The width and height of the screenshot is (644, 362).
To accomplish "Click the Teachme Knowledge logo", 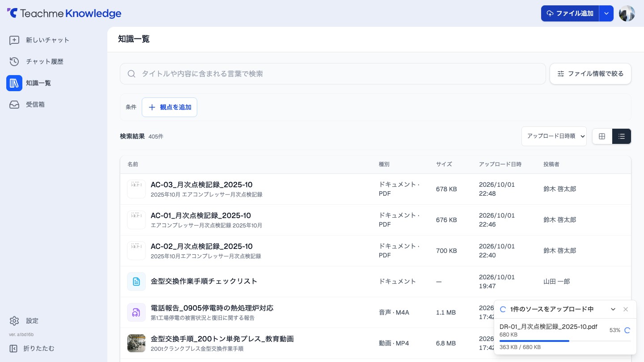I will [64, 13].
